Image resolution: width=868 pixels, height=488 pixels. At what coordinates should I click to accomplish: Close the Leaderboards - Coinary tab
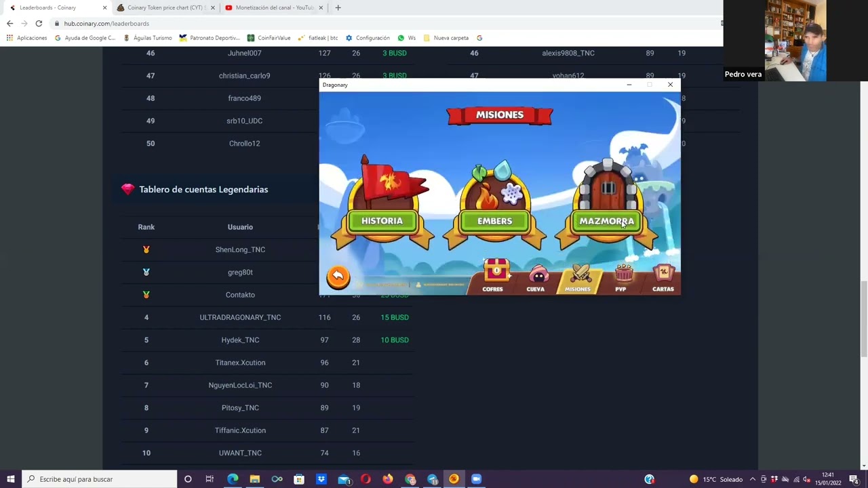tap(104, 7)
